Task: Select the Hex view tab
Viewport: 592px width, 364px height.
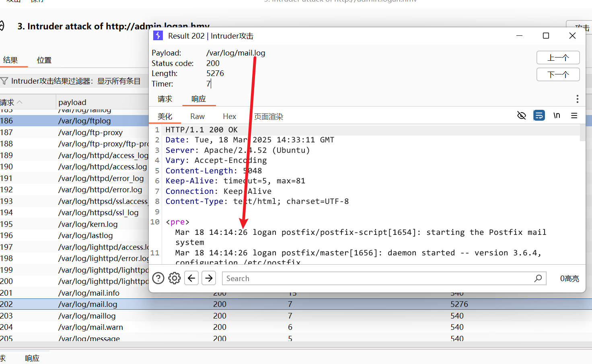Action: coord(230,117)
